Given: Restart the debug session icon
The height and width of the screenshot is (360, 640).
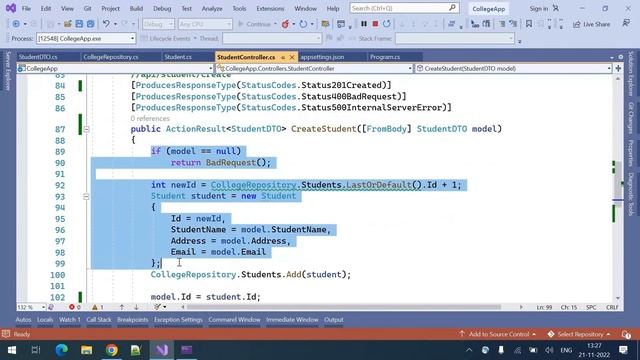Looking at the screenshot, I should coord(387,24).
